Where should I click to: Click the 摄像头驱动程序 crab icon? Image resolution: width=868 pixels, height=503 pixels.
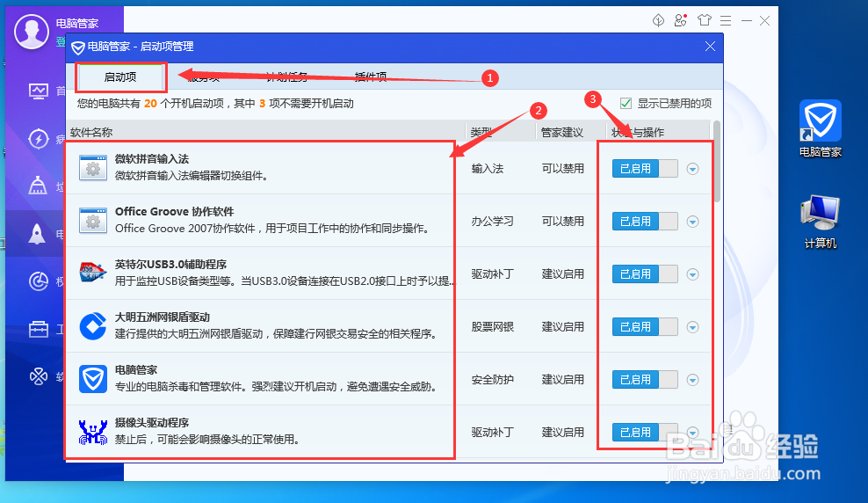click(93, 432)
